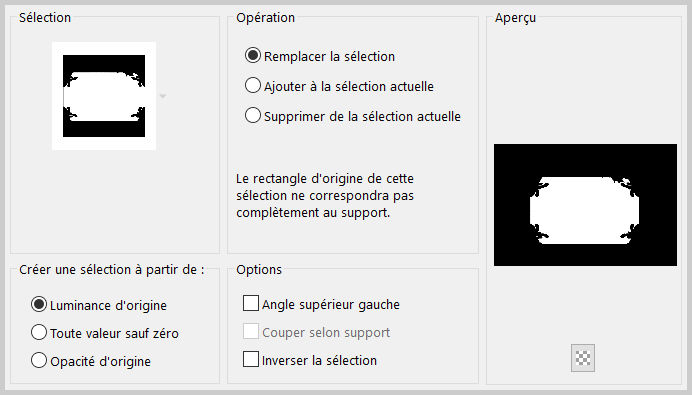692x395 pixels.
Task: Click the Options group heading
Action: (x=259, y=270)
